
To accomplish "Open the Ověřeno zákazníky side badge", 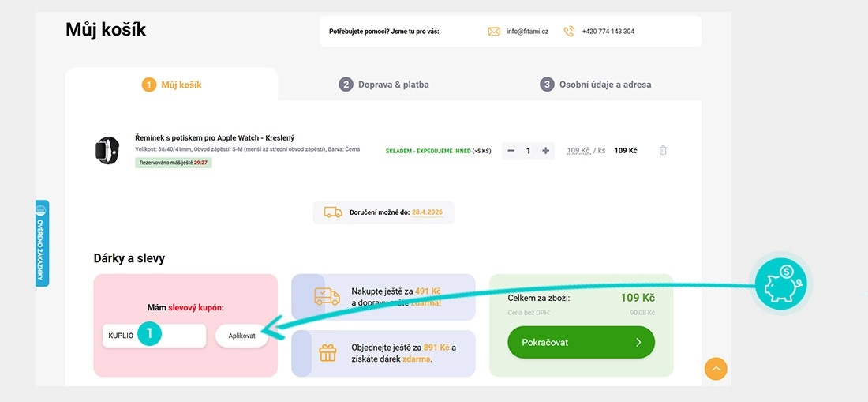I will (x=42, y=243).
